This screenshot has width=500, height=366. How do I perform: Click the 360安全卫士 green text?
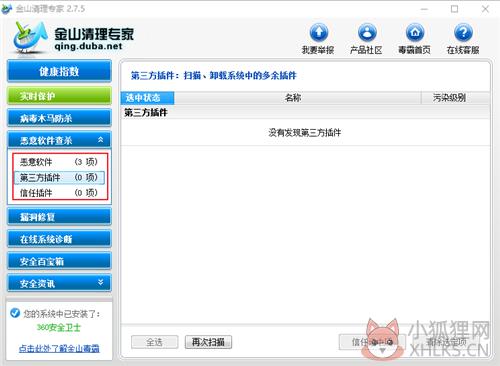coord(59,328)
